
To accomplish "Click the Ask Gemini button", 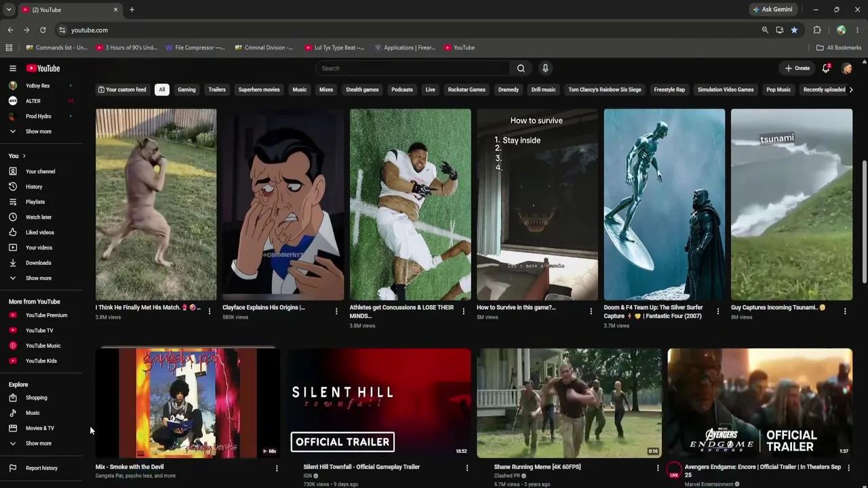I will (x=772, y=9).
